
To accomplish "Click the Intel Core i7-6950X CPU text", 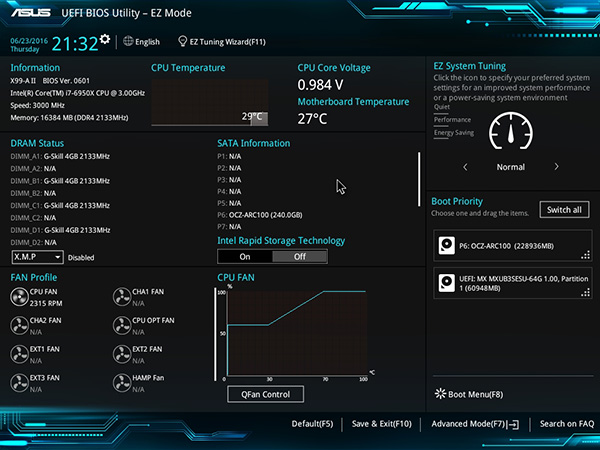I will pos(78,93).
